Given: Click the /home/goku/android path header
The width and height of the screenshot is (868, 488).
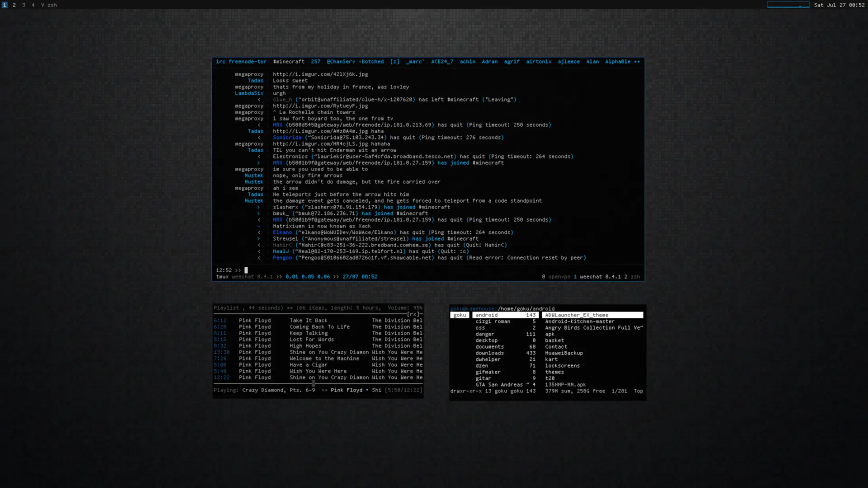Looking at the screenshot, I should (x=526, y=309).
